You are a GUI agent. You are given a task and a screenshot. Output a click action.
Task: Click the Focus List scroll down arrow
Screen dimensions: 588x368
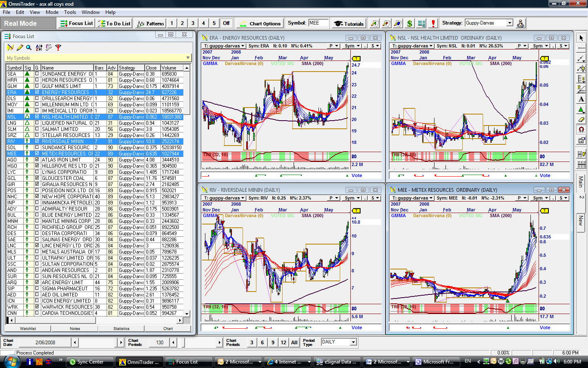pyautogui.click(x=187, y=314)
